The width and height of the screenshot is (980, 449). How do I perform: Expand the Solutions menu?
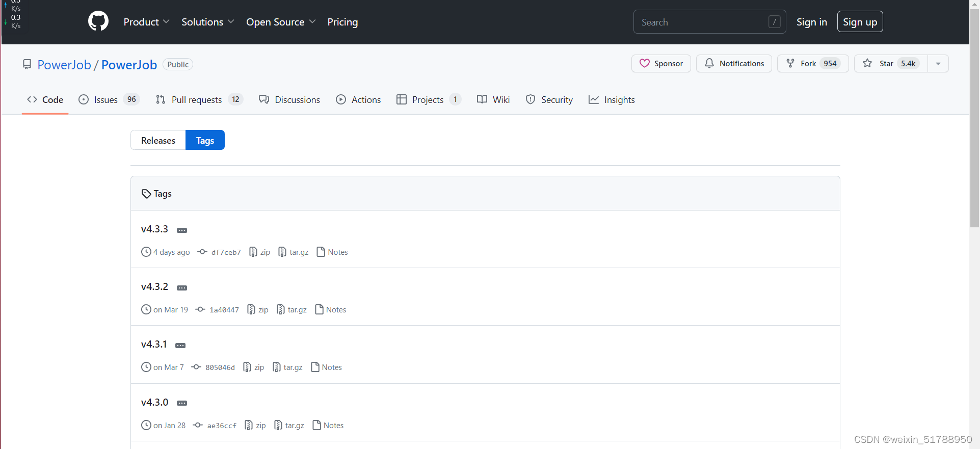(x=208, y=22)
